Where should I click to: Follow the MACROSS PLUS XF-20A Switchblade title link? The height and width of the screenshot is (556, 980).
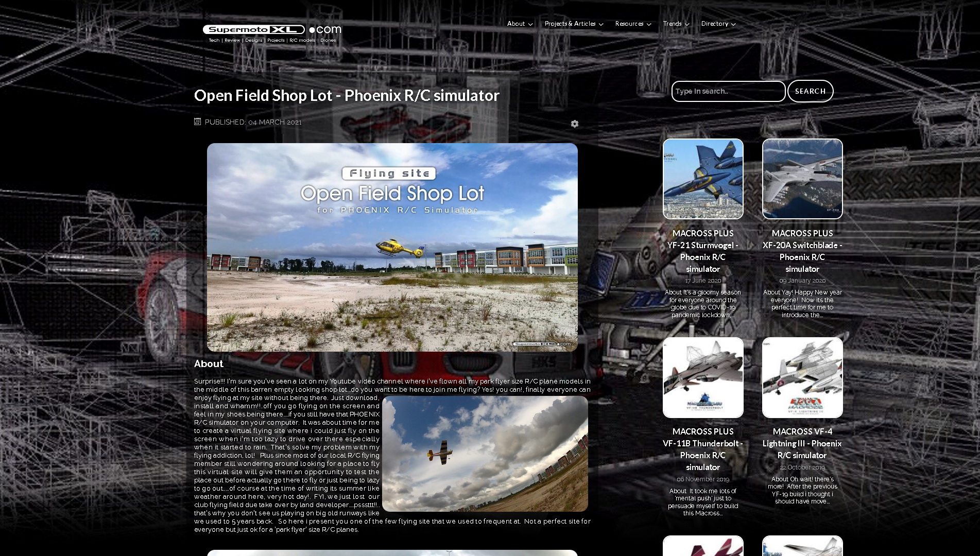pyautogui.click(x=802, y=251)
